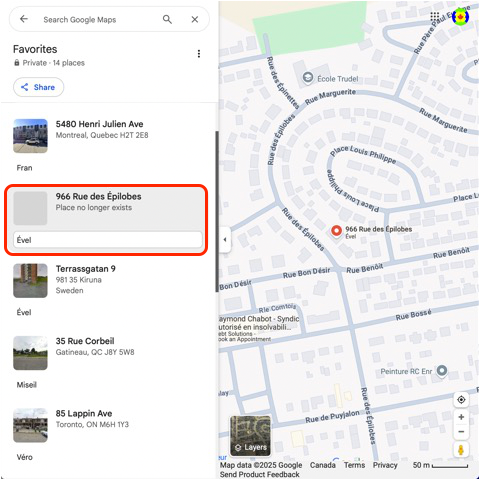The height and width of the screenshot is (480, 480).
Task: Open Street View with Pegman icon
Action: click(461, 450)
